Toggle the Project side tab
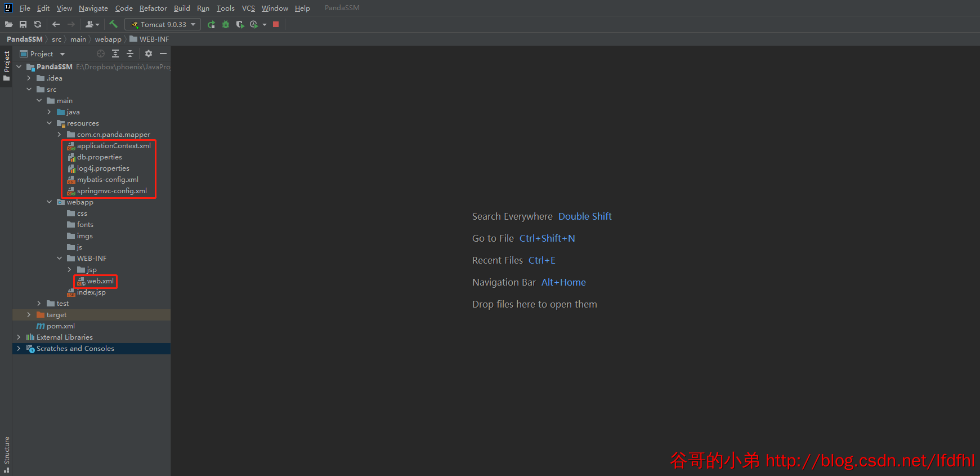Image resolution: width=980 pixels, height=476 pixels. coord(6,66)
